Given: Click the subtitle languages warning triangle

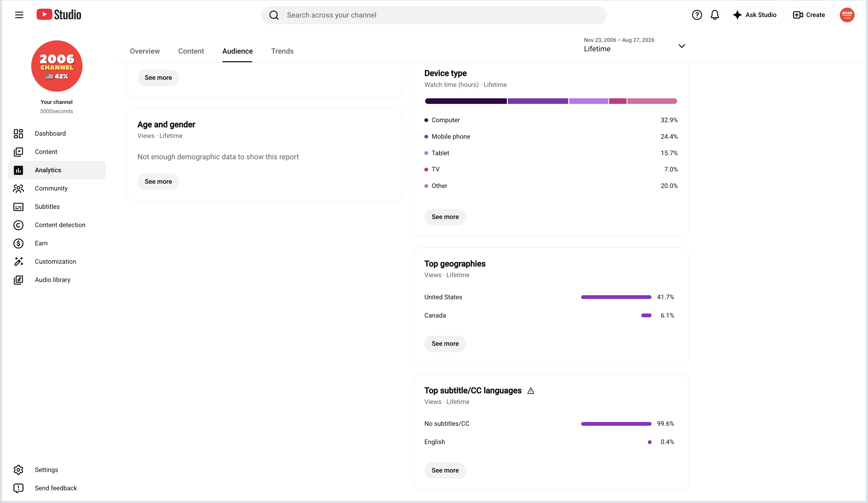Looking at the screenshot, I should pos(530,391).
